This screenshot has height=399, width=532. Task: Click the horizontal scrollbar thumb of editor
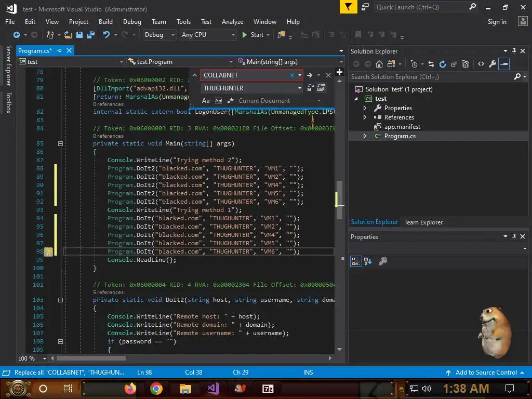[91, 358]
